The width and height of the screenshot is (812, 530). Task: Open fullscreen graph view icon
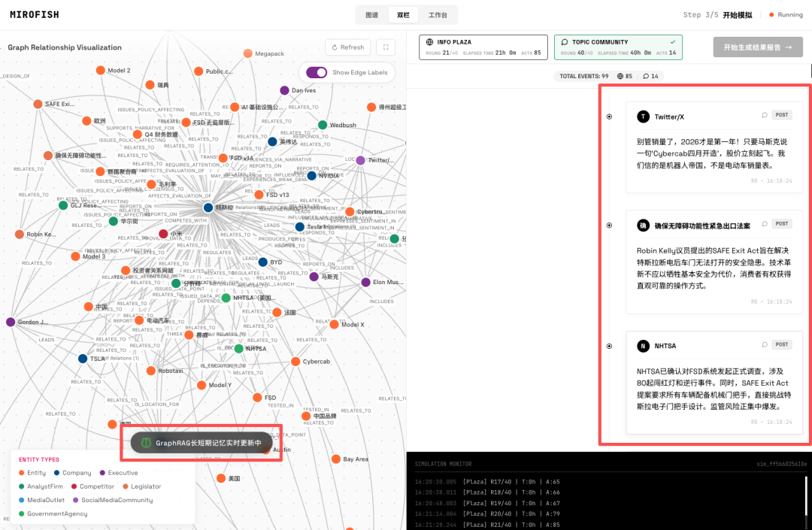click(x=386, y=47)
